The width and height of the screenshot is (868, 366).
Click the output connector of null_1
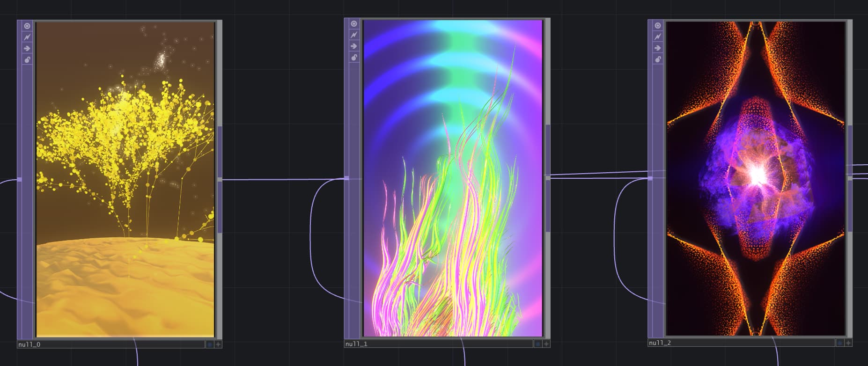(x=548, y=178)
